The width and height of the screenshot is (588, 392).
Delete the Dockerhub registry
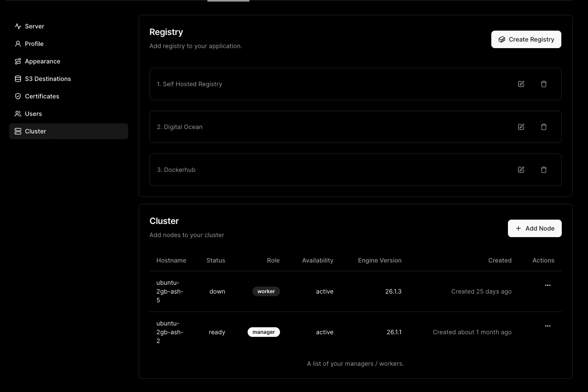tap(544, 170)
